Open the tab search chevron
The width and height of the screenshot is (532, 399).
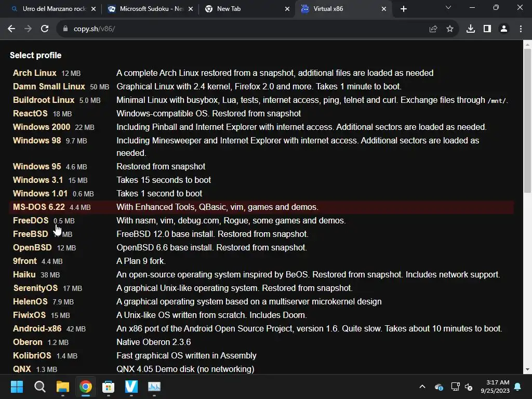[x=448, y=7]
